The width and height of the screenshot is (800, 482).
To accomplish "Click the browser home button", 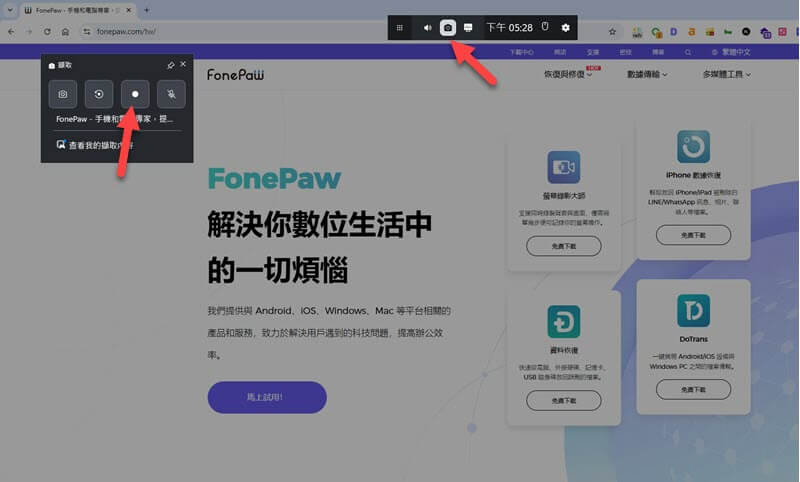I will [65, 32].
